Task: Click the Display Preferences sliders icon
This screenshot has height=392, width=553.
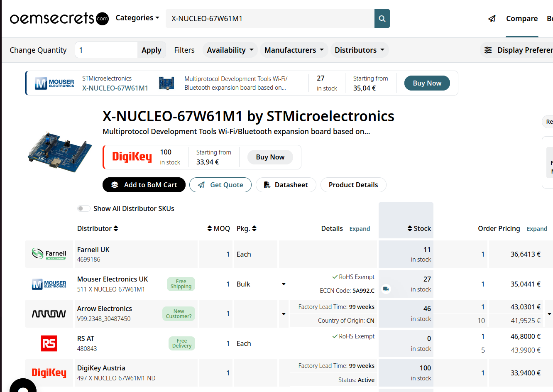Action: point(488,50)
